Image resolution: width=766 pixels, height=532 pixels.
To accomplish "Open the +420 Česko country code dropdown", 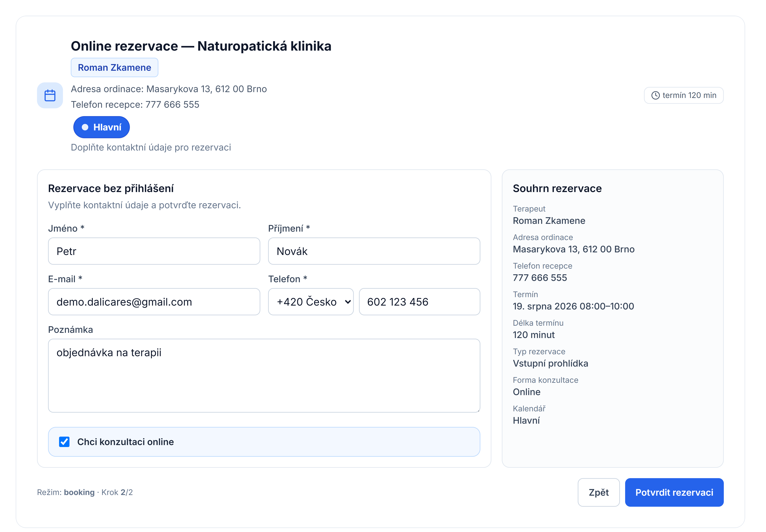I will [x=310, y=302].
